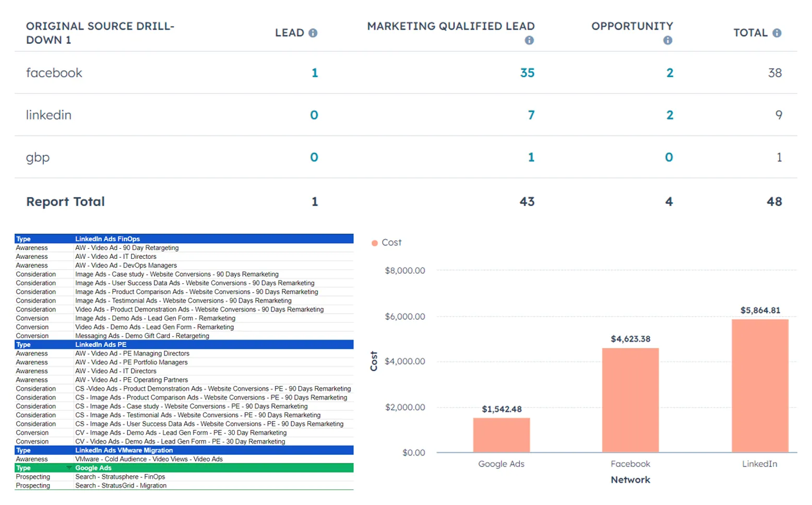Open facebook's 35 marketing qualified leads
This screenshot has width=812, height=505.
[x=527, y=73]
